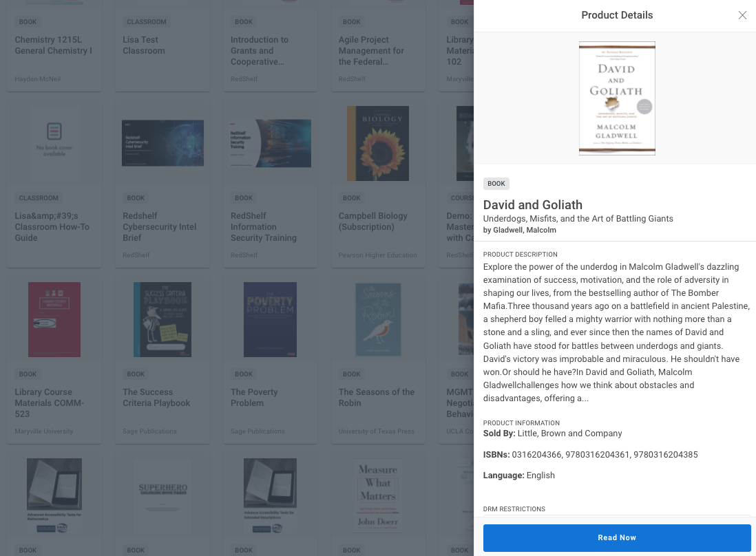Click the author name Gladwell, Malcolm
This screenshot has height=556, width=756.
(x=525, y=231)
